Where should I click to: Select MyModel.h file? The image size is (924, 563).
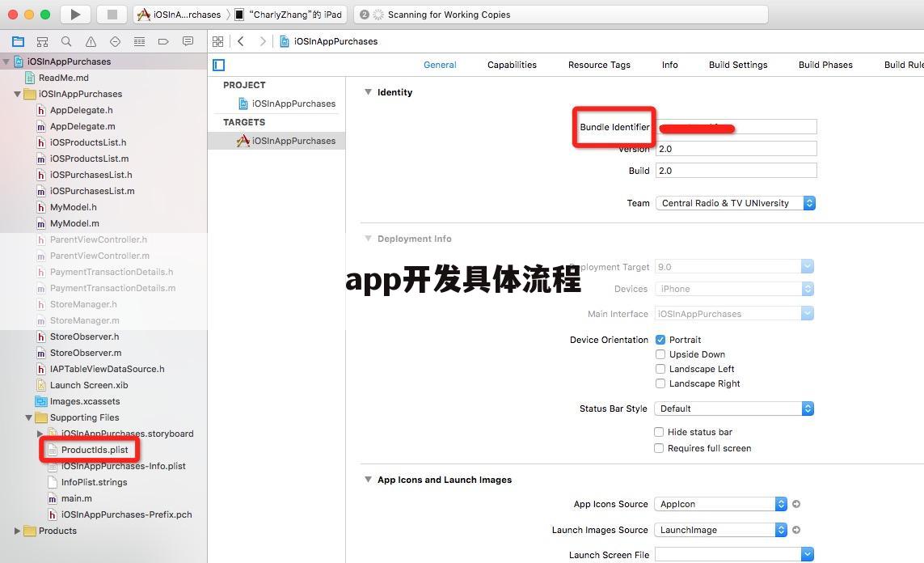(x=73, y=207)
